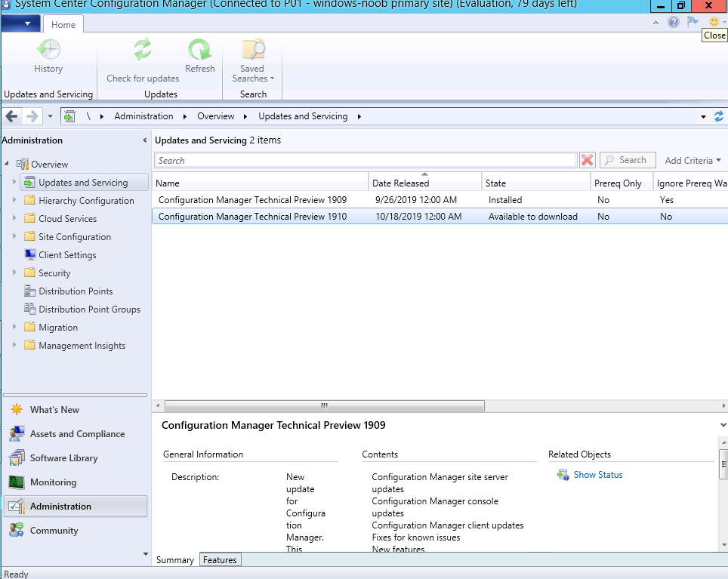Sort by Prereq Only column header

pyautogui.click(x=622, y=183)
